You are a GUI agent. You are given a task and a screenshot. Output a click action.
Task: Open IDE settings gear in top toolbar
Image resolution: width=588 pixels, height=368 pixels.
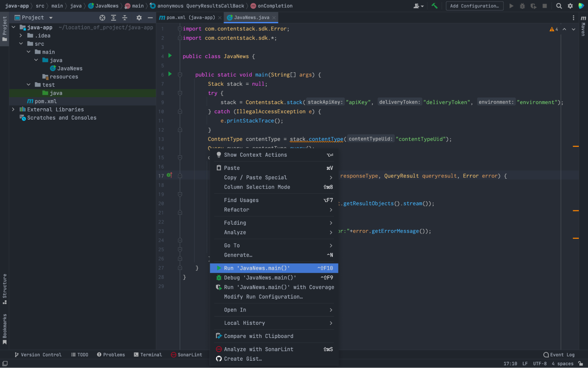570,6
